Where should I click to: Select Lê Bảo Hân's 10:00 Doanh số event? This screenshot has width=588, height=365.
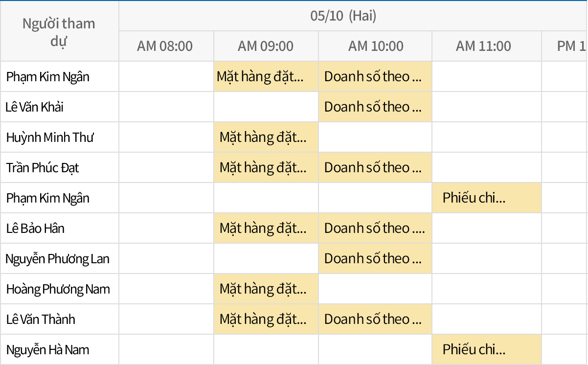(375, 228)
